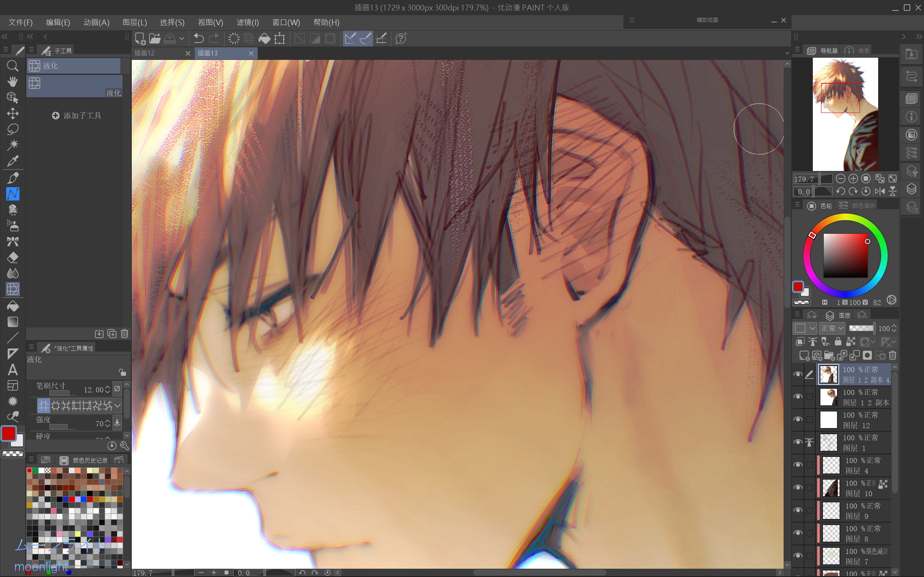Open the 正常 blend mode dropdown
924x577 pixels.
(832, 328)
